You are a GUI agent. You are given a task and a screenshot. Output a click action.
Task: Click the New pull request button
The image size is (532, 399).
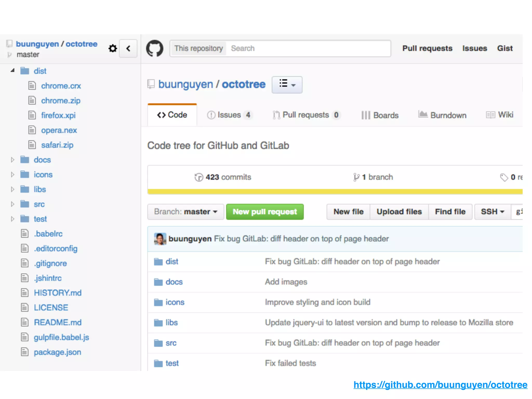tap(265, 212)
